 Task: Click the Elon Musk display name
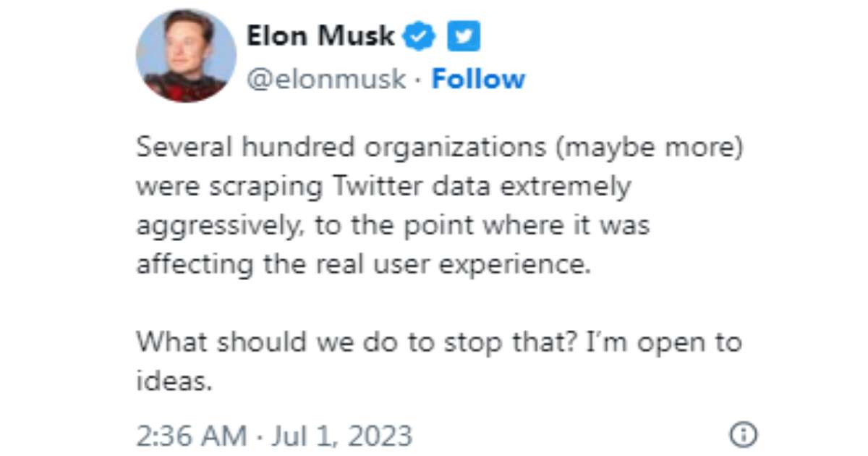pyautogui.click(x=321, y=35)
